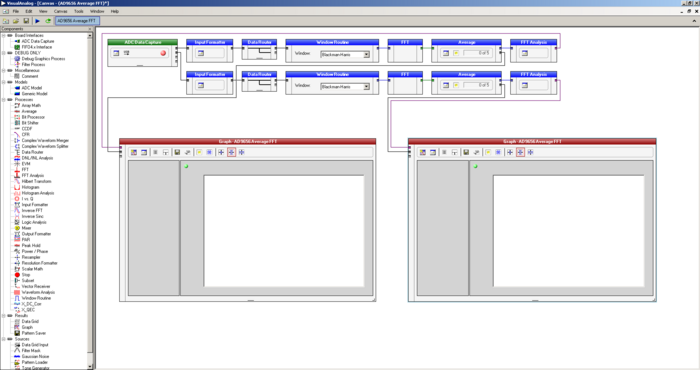Click the red round button in ADC Data Capture
The height and width of the screenshot is (370, 700).
point(163,53)
